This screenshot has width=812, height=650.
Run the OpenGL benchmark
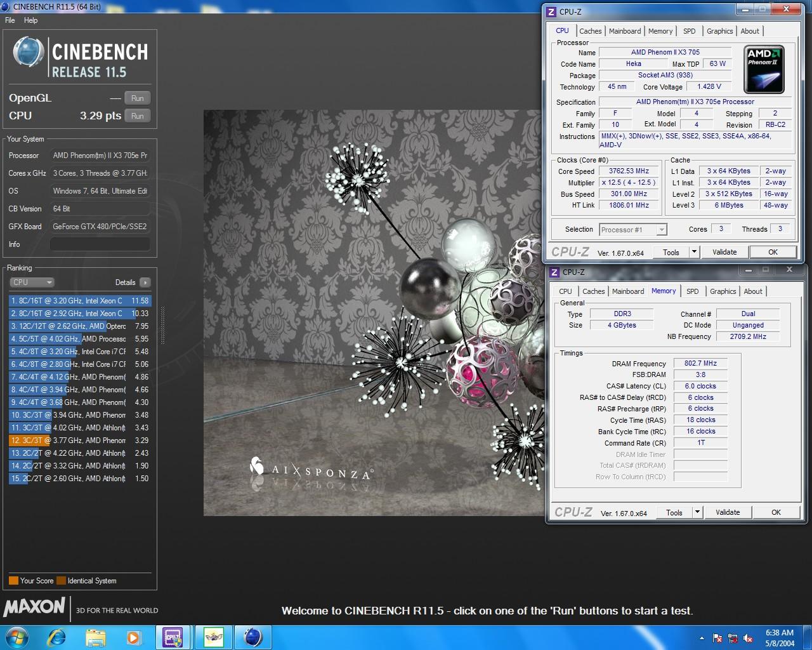[137, 98]
